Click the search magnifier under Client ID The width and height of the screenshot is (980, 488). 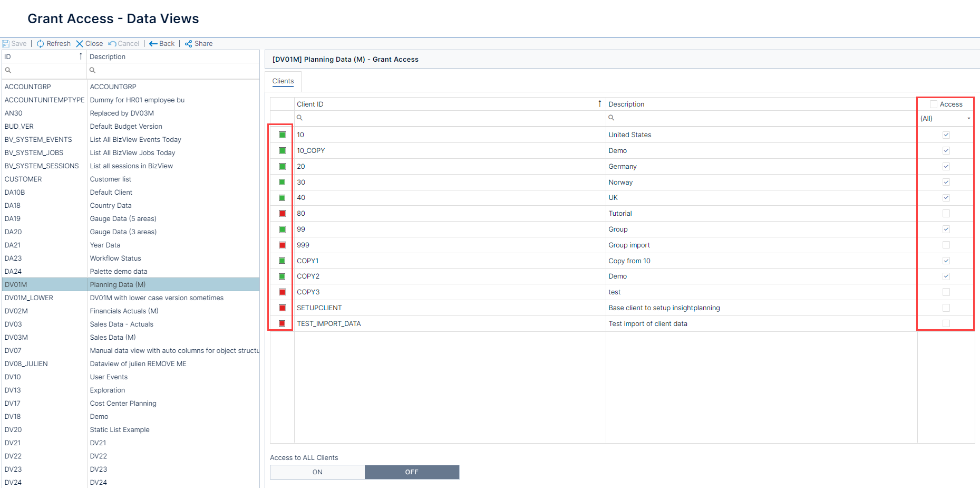click(299, 118)
